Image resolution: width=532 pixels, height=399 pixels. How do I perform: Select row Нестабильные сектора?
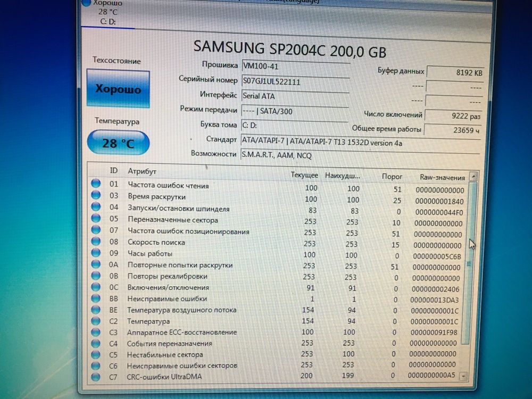[x=275, y=354]
